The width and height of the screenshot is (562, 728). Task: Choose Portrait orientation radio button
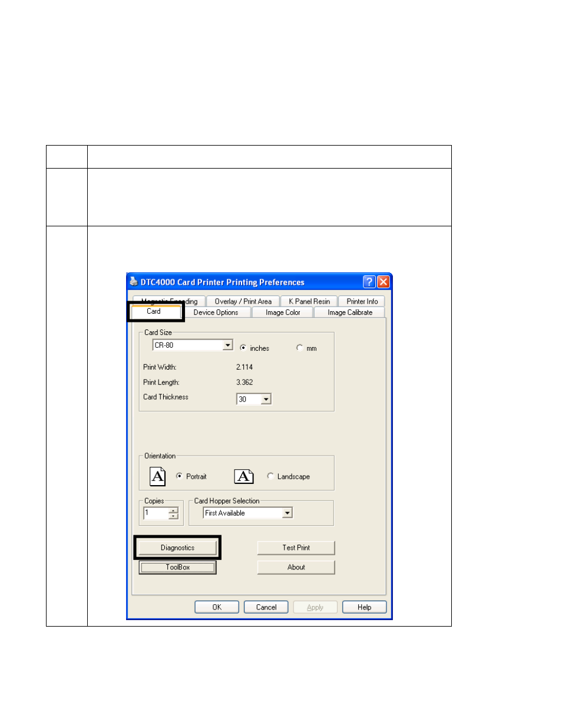(179, 476)
